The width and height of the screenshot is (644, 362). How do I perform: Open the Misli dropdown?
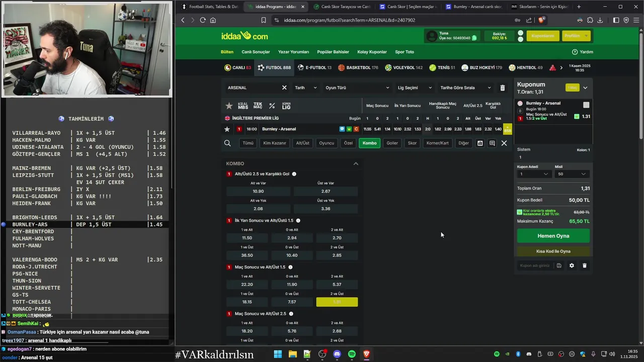coord(572,174)
